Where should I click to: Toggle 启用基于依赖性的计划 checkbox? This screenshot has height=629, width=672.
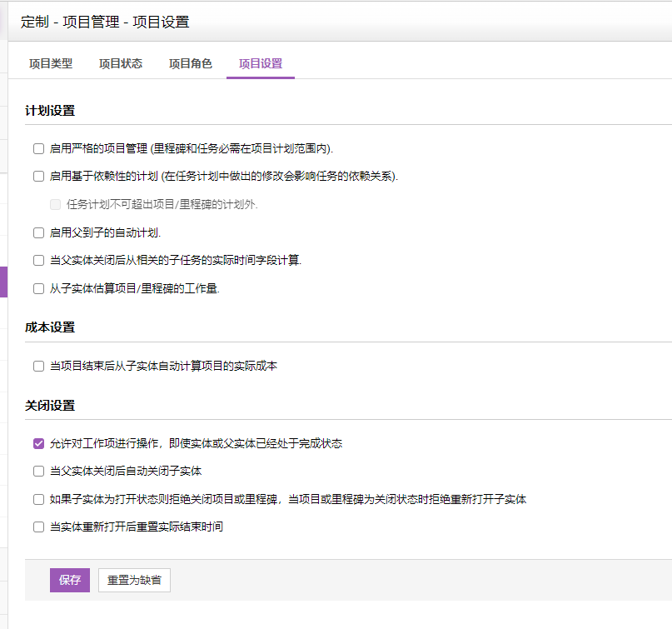tap(38, 177)
